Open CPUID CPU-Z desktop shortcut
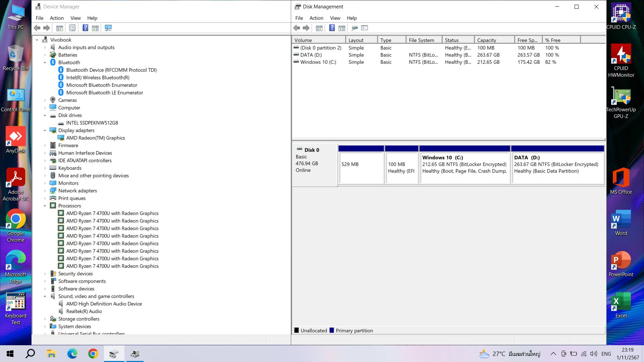The height and width of the screenshot is (362, 644). click(621, 16)
